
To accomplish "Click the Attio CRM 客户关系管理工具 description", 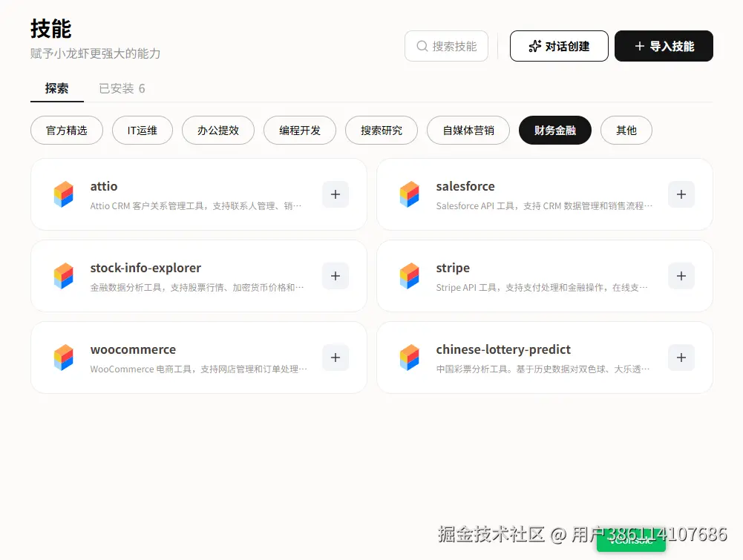I will click(196, 206).
